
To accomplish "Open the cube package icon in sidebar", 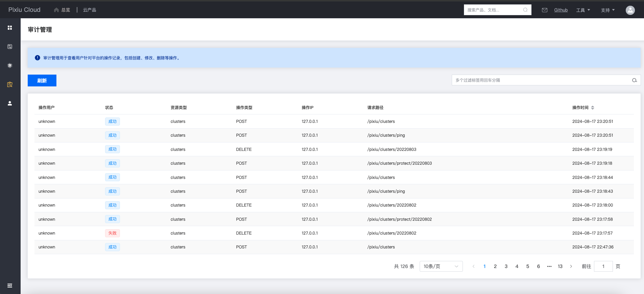I will [10, 65].
